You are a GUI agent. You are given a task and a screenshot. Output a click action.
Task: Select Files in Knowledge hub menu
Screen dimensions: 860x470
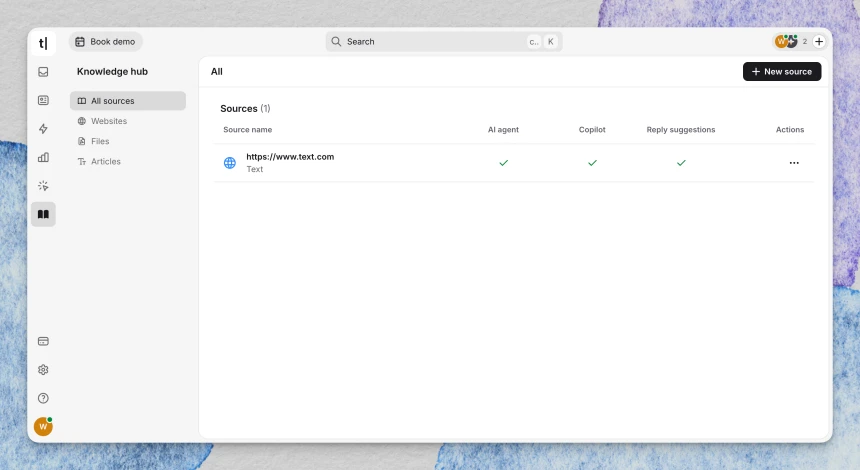128,141
